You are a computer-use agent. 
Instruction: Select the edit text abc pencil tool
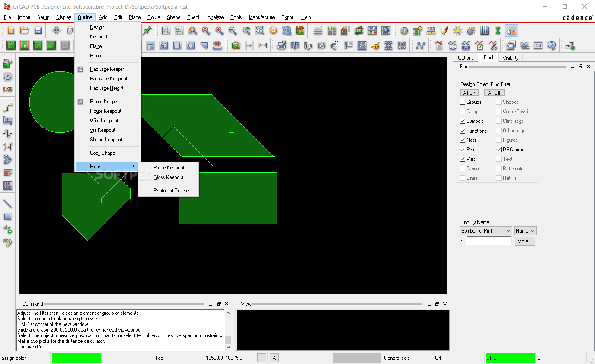click(x=7, y=242)
